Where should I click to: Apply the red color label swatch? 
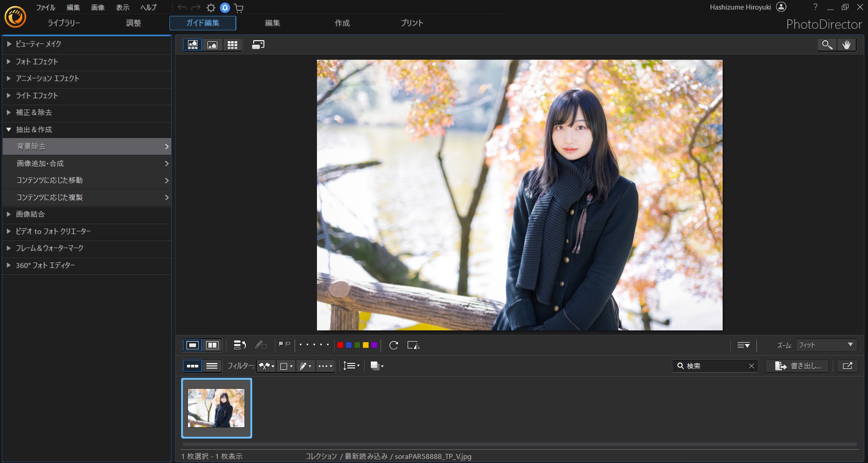pos(340,345)
